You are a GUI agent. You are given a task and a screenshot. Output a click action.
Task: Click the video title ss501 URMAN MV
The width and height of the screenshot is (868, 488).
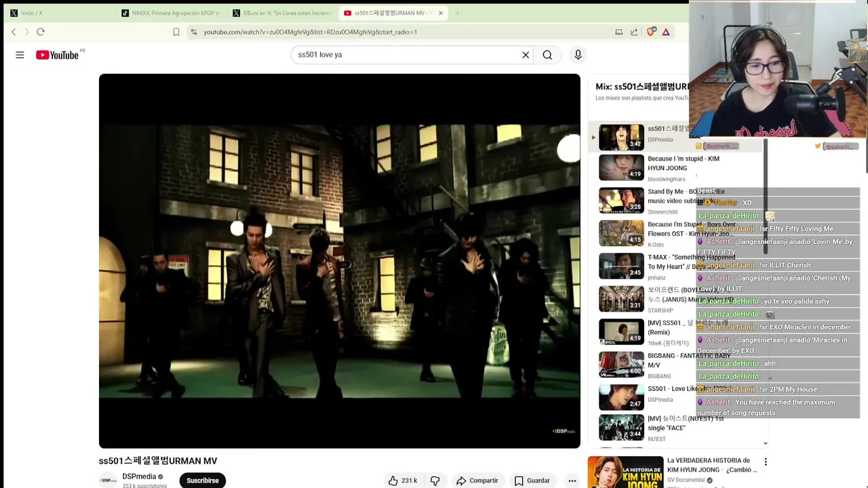click(158, 461)
